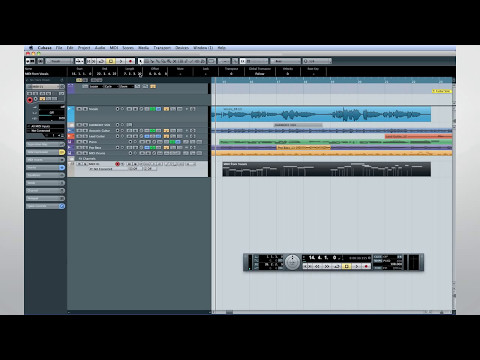This screenshot has width=480, height=360.
Task: Click the Vocals audio waveform event
Action: click(x=321, y=114)
